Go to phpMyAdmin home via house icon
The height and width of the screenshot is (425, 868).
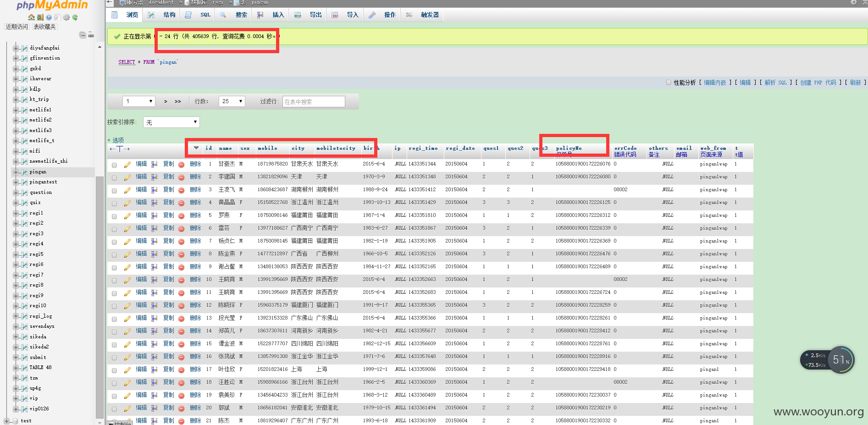(31, 17)
